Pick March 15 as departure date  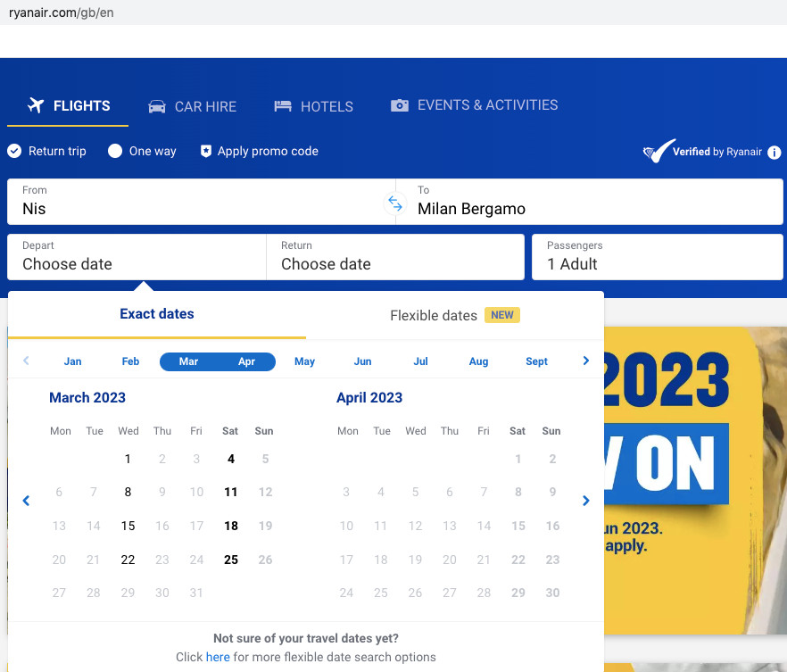click(x=128, y=526)
